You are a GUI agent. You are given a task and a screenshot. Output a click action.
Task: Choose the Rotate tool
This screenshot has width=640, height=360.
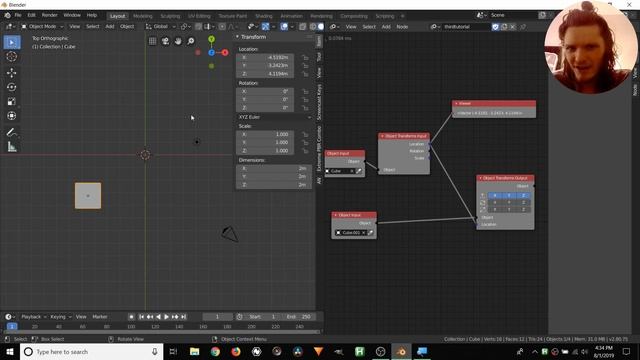coord(12,87)
